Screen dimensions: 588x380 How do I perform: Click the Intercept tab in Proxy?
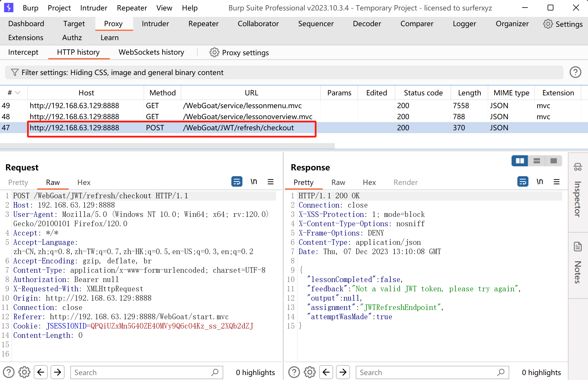click(x=24, y=52)
